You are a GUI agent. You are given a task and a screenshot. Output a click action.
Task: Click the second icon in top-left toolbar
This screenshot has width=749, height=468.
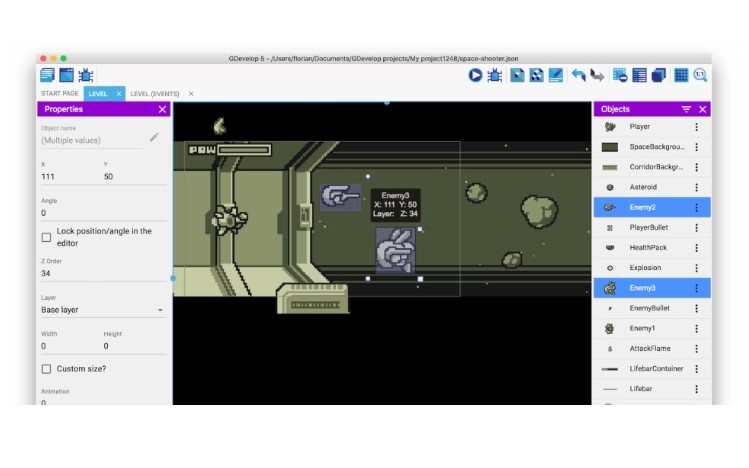66,75
